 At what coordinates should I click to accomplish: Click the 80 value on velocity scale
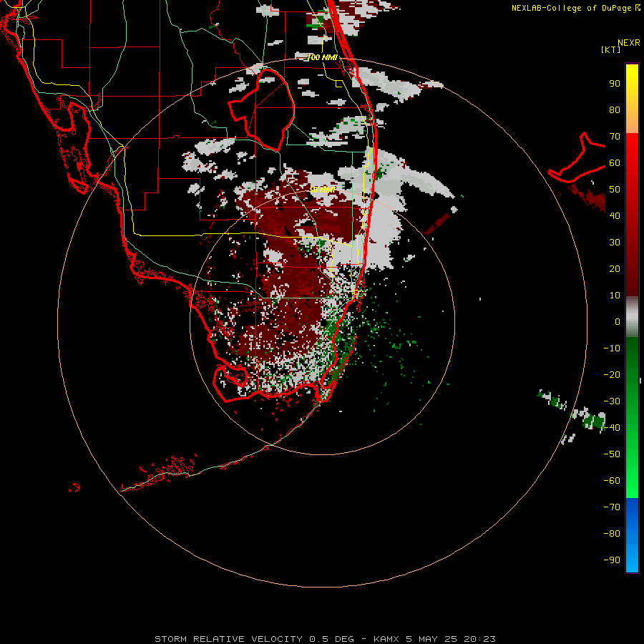click(615, 110)
